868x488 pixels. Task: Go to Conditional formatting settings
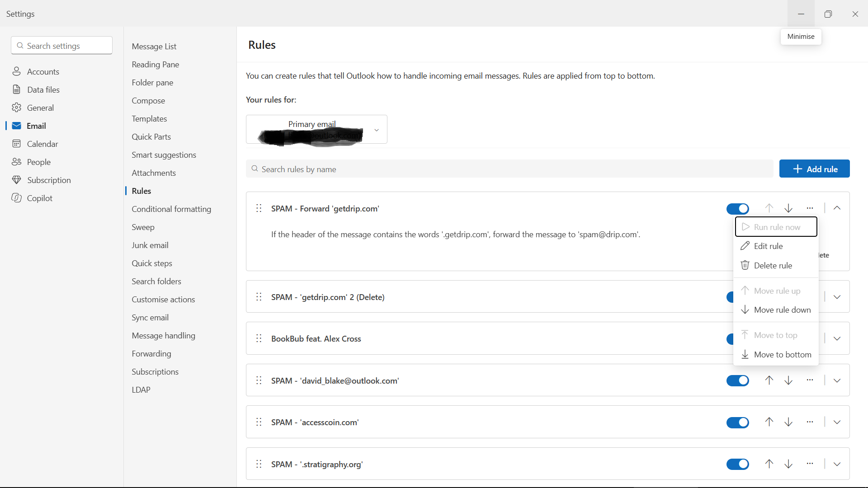(x=171, y=209)
